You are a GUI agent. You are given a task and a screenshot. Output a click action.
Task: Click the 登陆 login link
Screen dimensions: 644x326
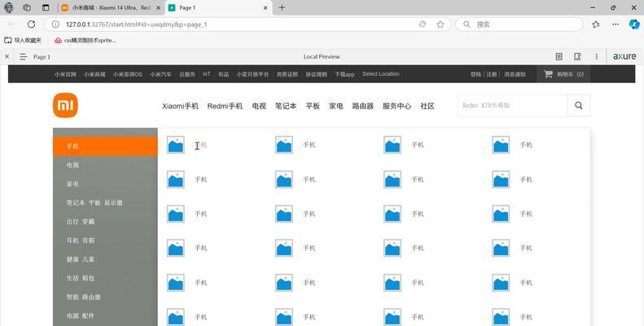(475, 74)
